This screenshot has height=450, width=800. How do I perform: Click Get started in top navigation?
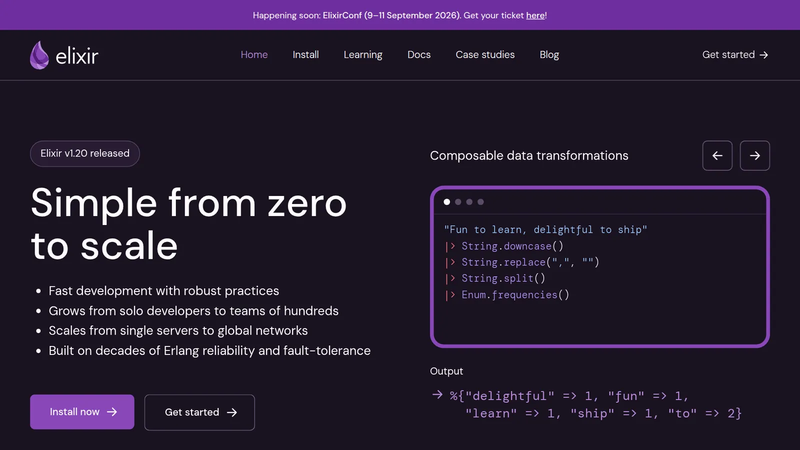(735, 55)
